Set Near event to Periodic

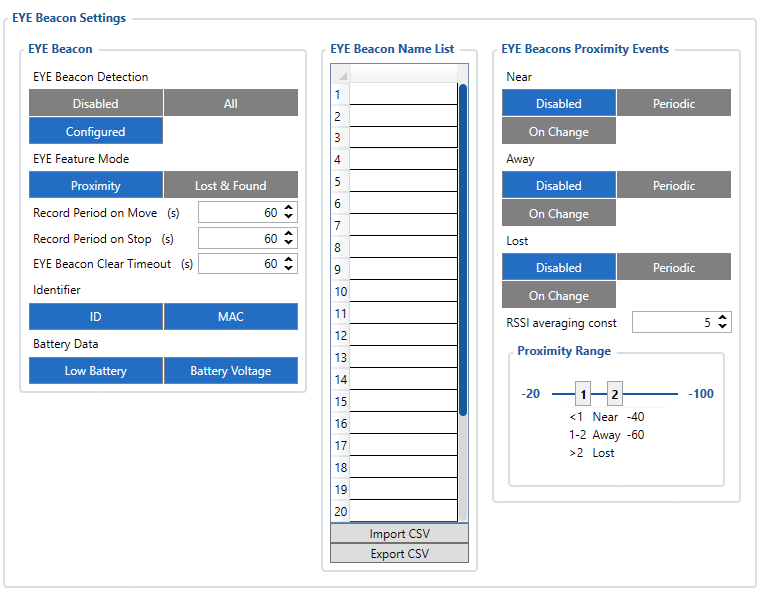(673, 104)
